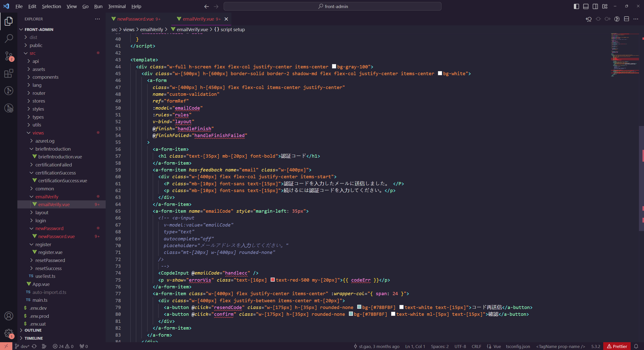Close the emailVerify.vue tab
The width and height of the screenshot is (644, 350).
click(x=226, y=19)
